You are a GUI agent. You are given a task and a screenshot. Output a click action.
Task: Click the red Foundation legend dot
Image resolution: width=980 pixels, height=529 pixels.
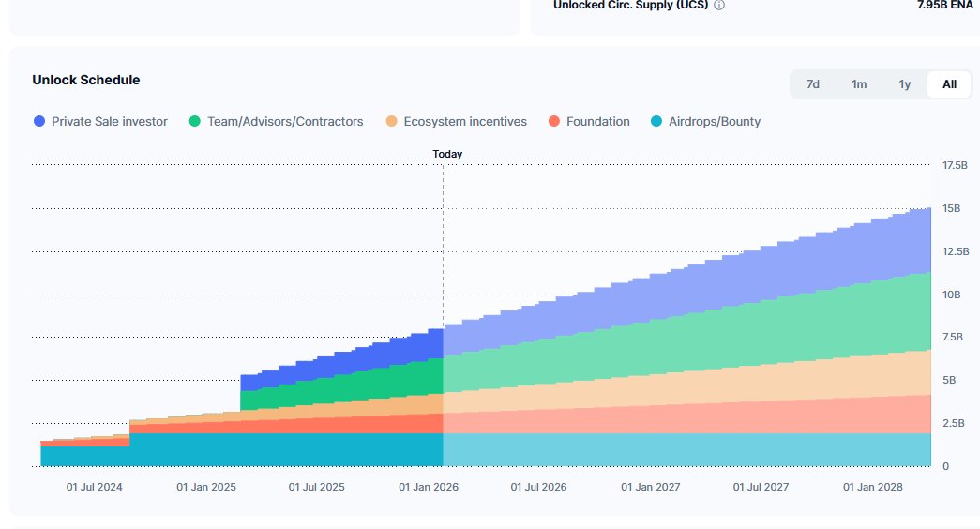(554, 121)
